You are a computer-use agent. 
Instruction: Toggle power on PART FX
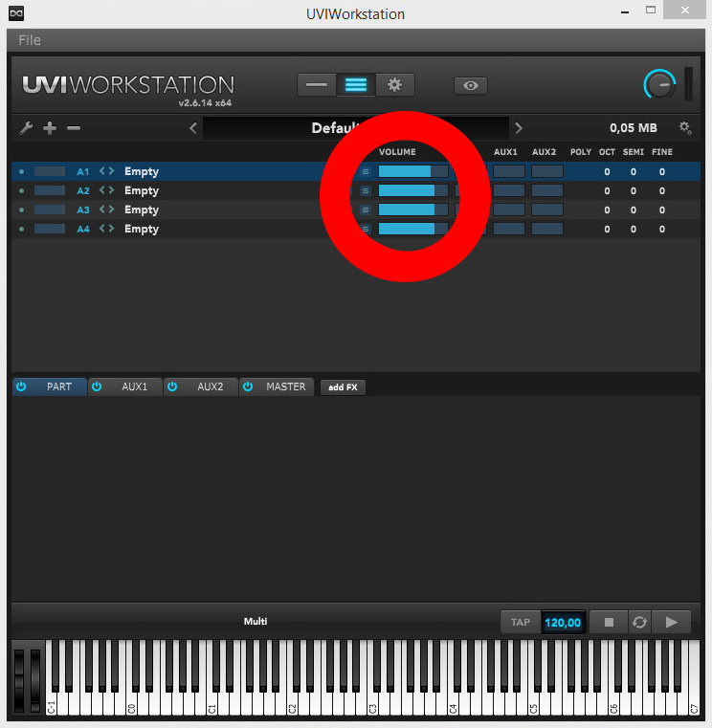pyautogui.click(x=21, y=386)
